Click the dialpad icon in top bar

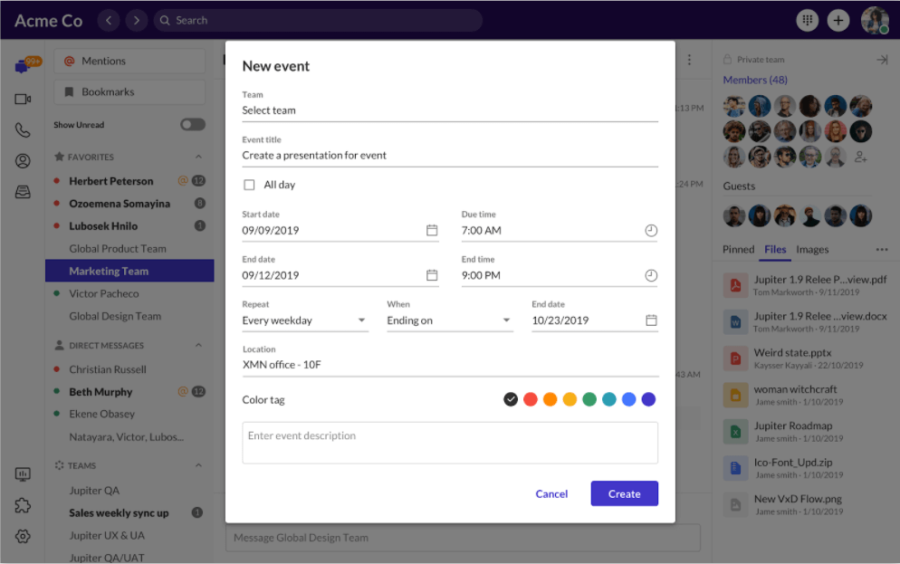pyautogui.click(x=806, y=20)
